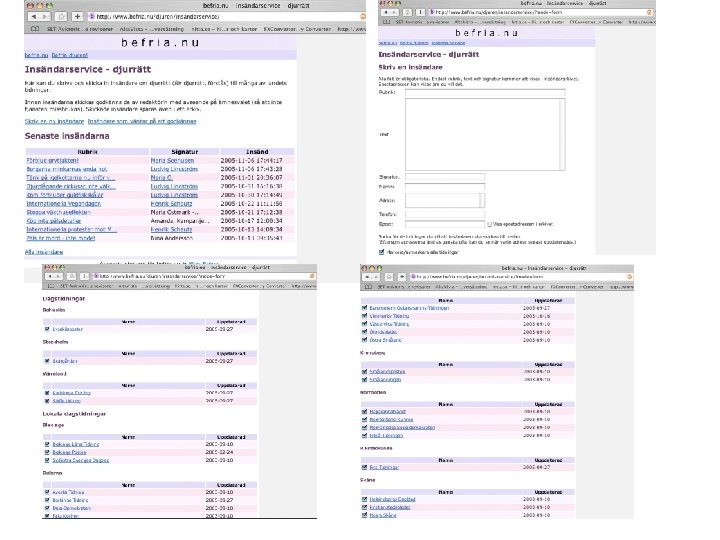Viewport: 720px width, 540px height.
Task: Click into the Namn input field
Action: (x=444, y=186)
